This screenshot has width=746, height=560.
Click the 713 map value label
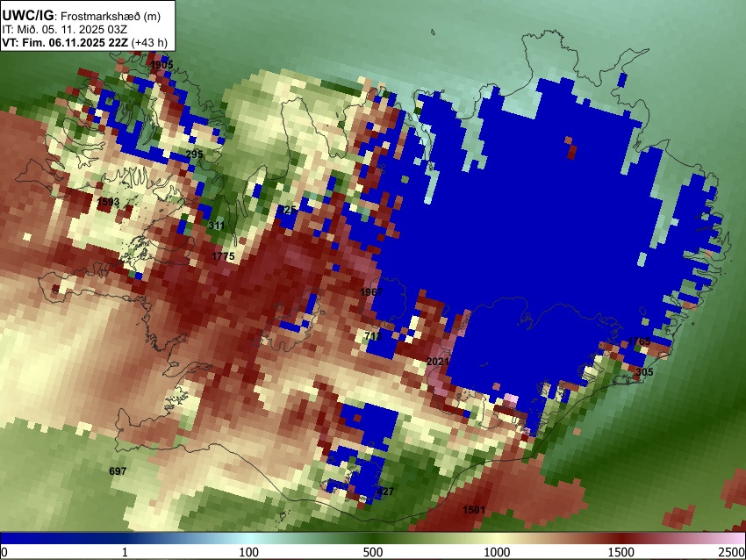[x=373, y=336]
